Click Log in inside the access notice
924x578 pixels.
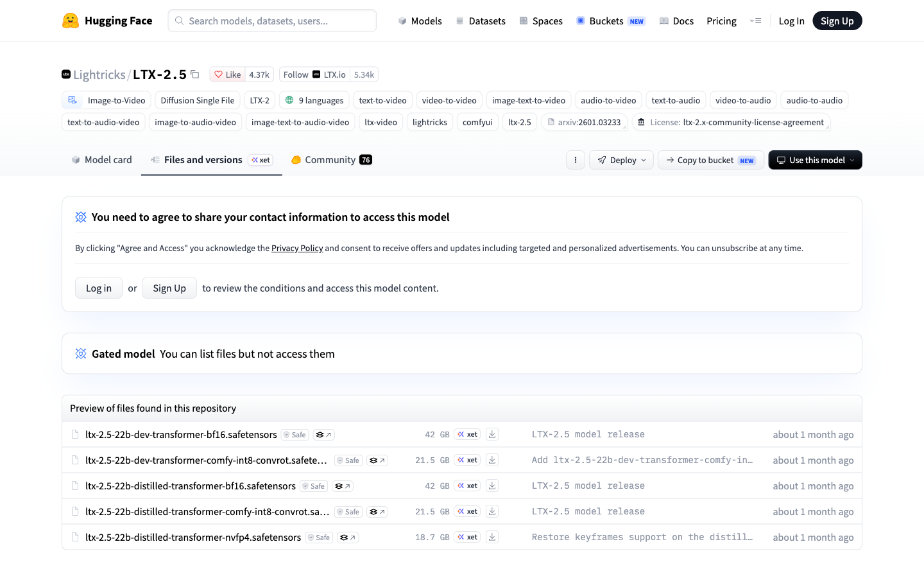point(99,288)
